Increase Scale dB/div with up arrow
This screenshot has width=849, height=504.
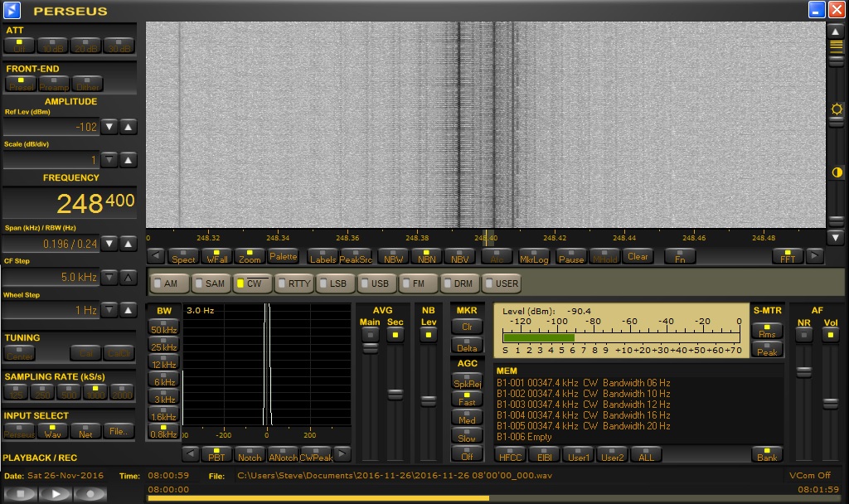click(x=129, y=160)
